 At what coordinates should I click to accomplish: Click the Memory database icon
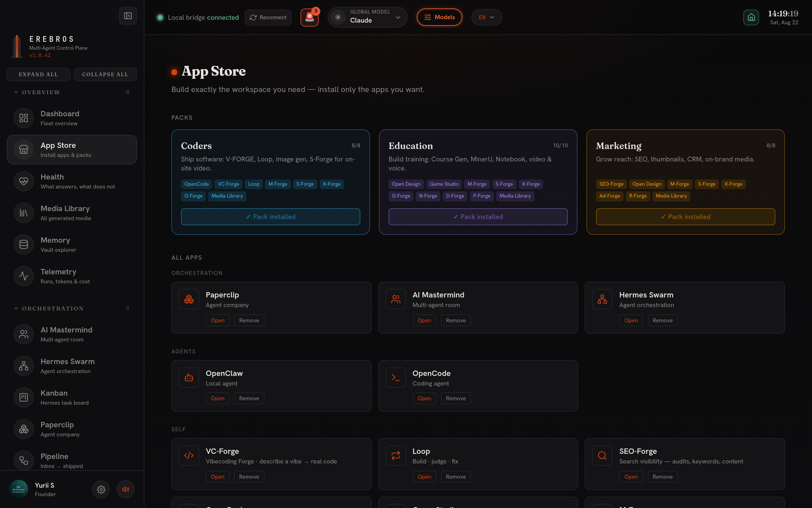point(23,244)
